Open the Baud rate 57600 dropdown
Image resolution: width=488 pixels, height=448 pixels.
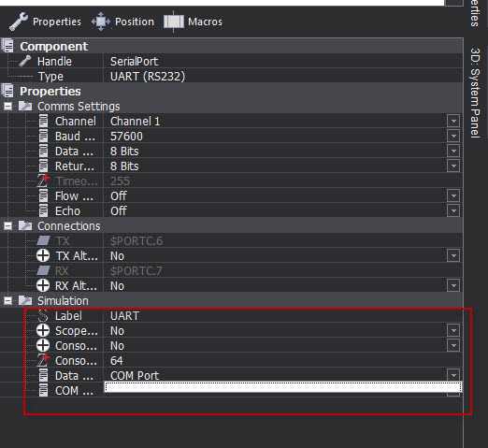453,136
